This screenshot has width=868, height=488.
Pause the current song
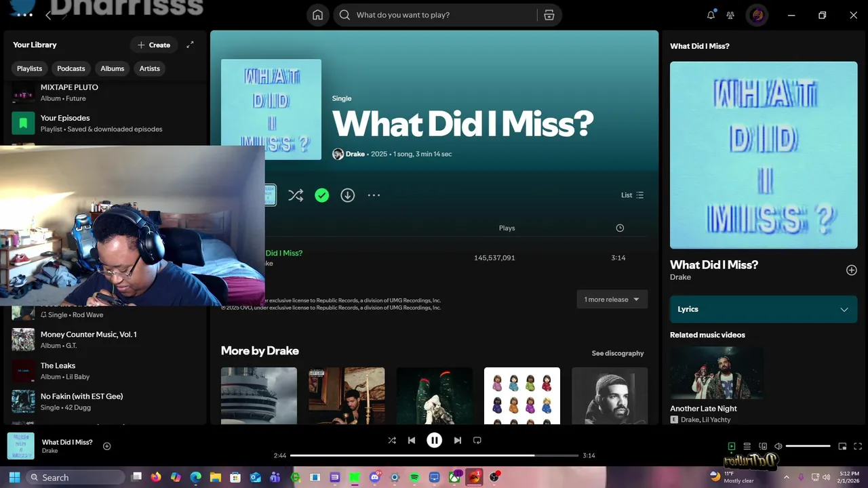435,441
